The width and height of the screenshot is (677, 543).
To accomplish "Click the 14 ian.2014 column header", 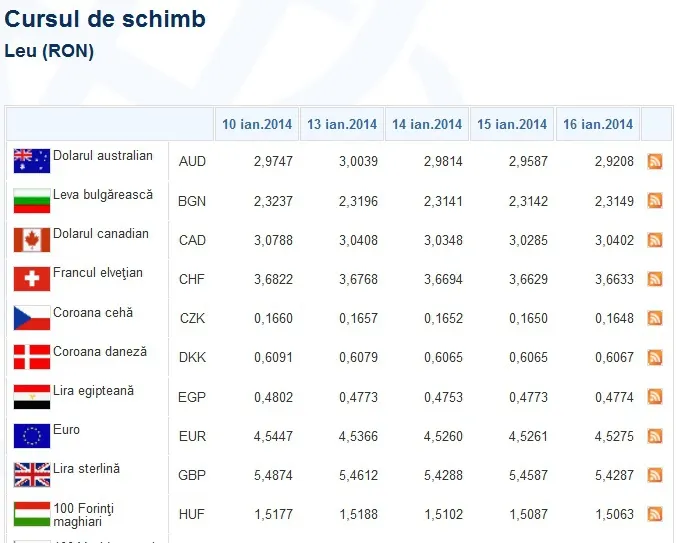I will point(427,124).
